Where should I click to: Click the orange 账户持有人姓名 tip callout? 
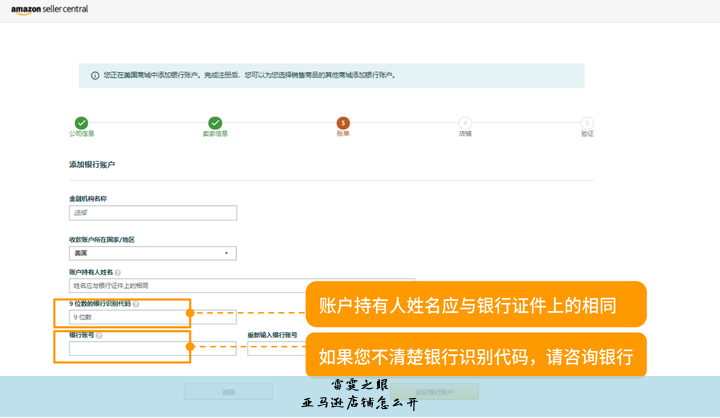pos(475,305)
